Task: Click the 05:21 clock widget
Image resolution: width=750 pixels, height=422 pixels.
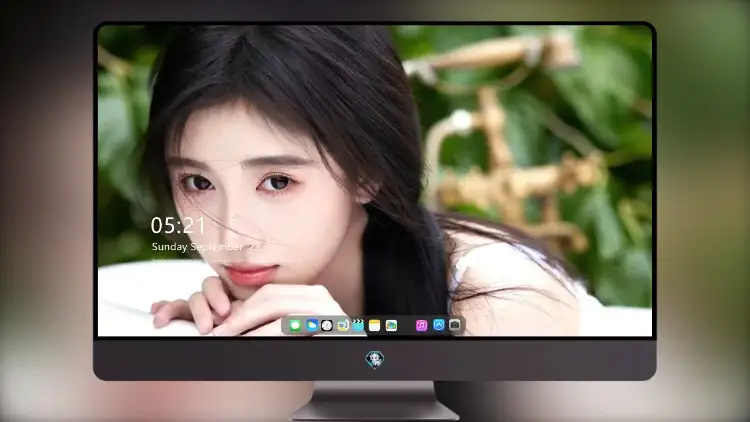Action: (x=178, y=225)
